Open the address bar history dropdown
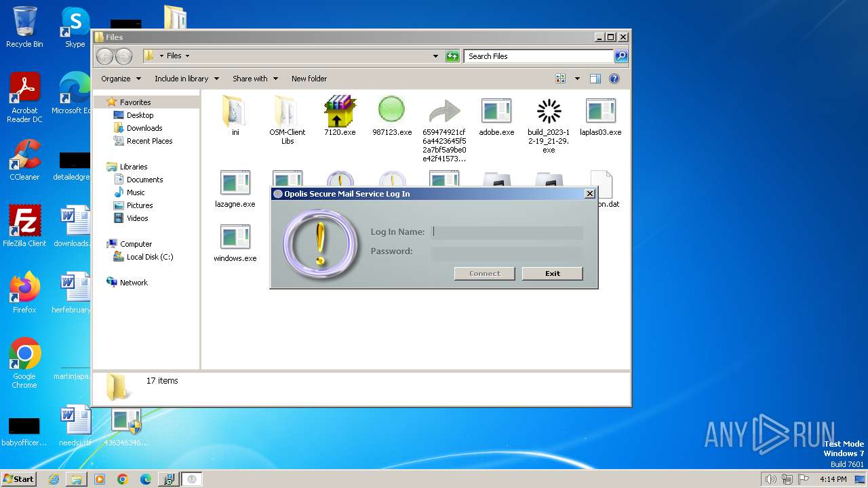Screen dimensions: 868x488 [x=435, y=56]
